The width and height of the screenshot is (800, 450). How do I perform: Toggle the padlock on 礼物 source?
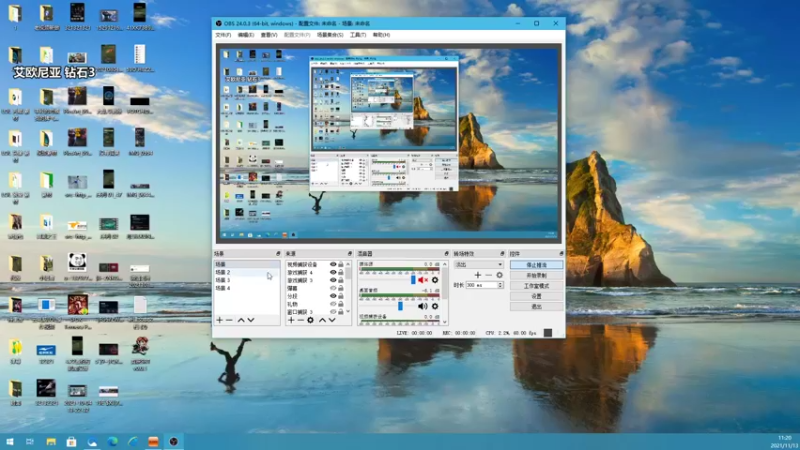pyautogui.click(x=341, y=304)
